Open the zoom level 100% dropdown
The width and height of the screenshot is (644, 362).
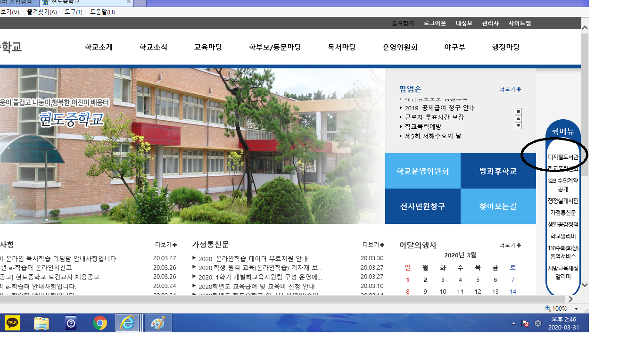(x=577, y=309)
